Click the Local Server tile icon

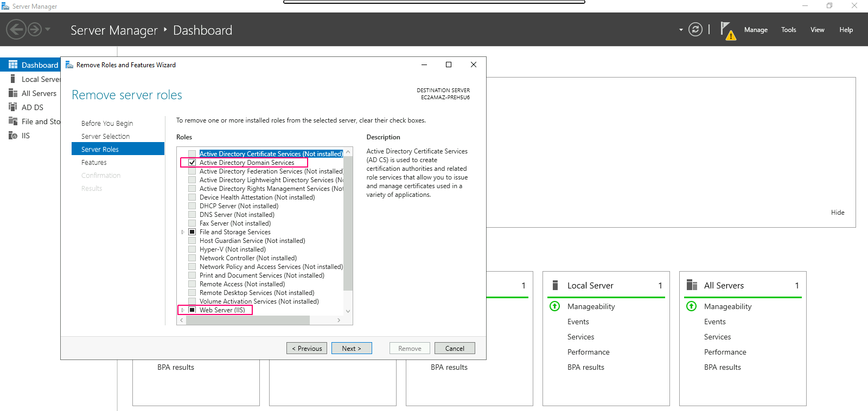pos(555,285)
